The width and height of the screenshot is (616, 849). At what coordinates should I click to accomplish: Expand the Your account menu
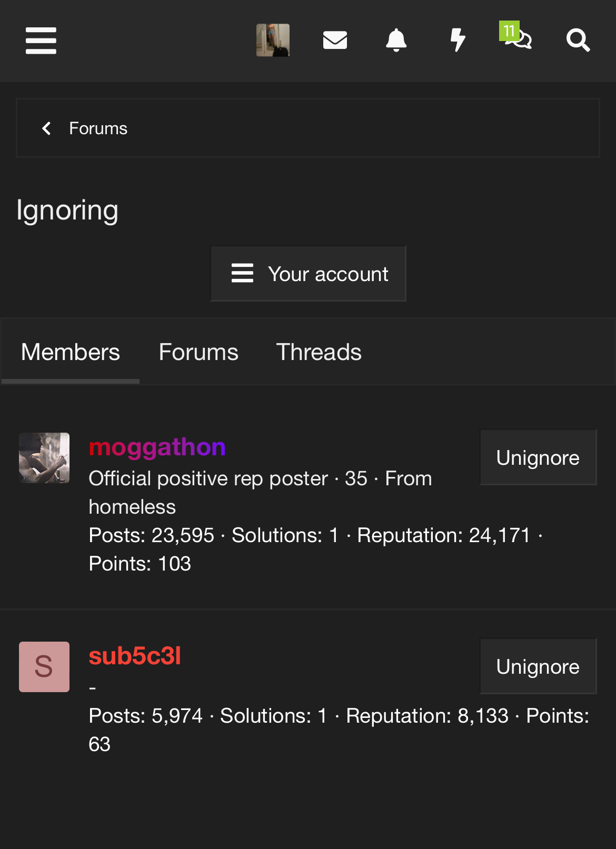[x=309, y=274]
